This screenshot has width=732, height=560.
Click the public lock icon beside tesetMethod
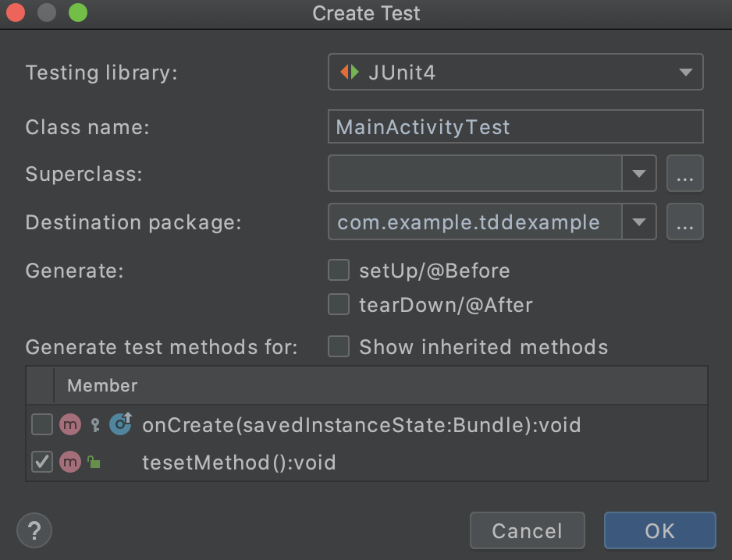(93, 463)
